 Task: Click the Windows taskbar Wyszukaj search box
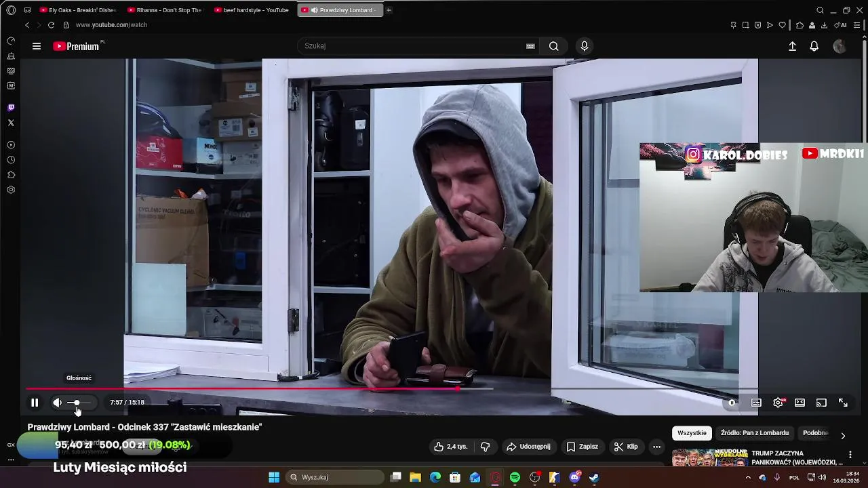tap(336, 477)
